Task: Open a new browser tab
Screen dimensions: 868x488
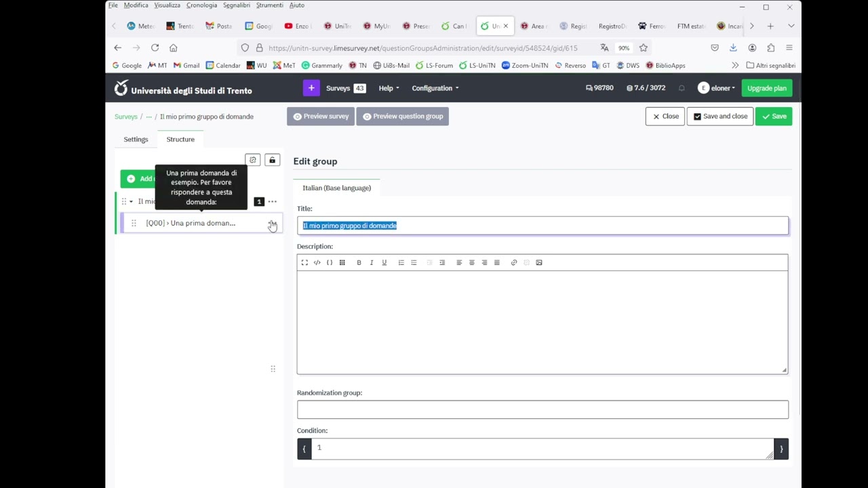Action: (x=770, y=26)
